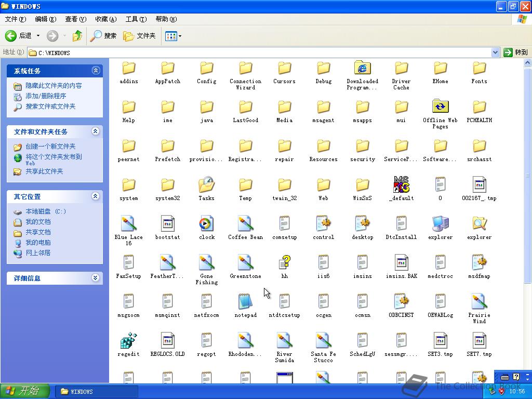532x399 pixels.
Task: Open 网上邻居 link
Action: (x=38, y=253)
